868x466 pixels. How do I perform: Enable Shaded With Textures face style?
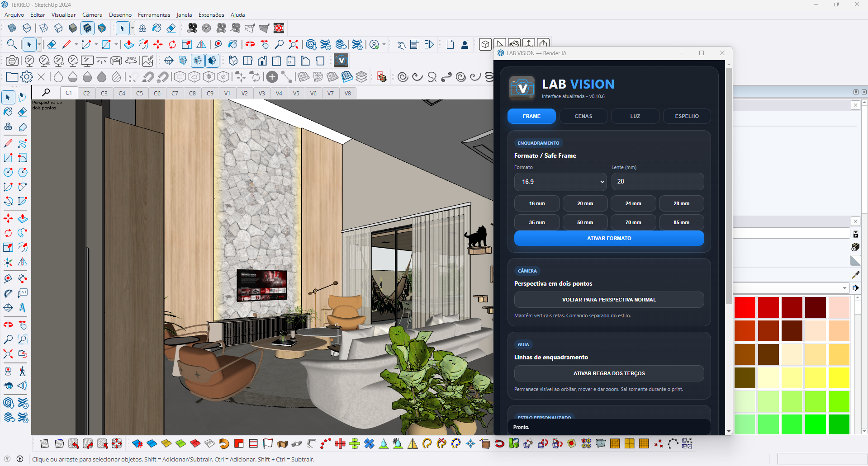point(87,28)
